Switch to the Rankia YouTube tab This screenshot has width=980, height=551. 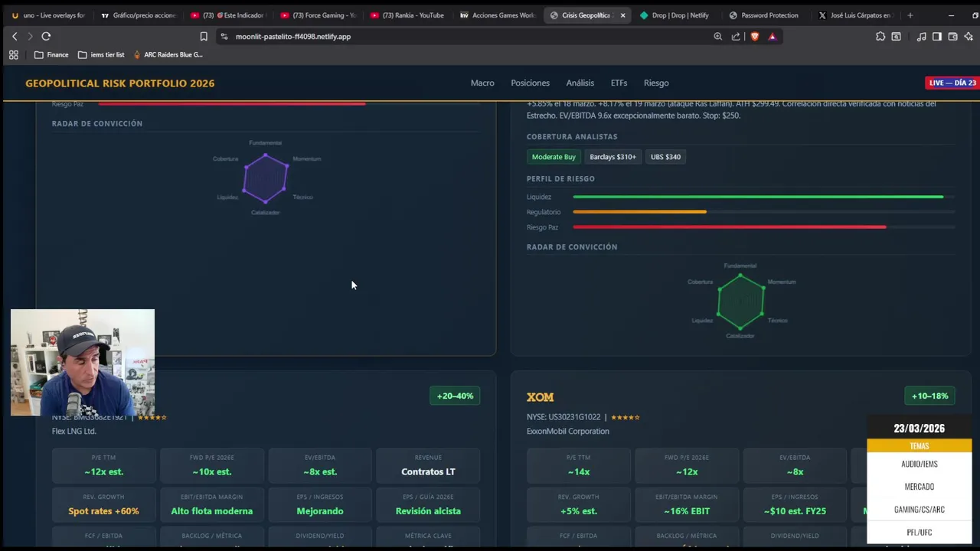(x=407, y=15)
